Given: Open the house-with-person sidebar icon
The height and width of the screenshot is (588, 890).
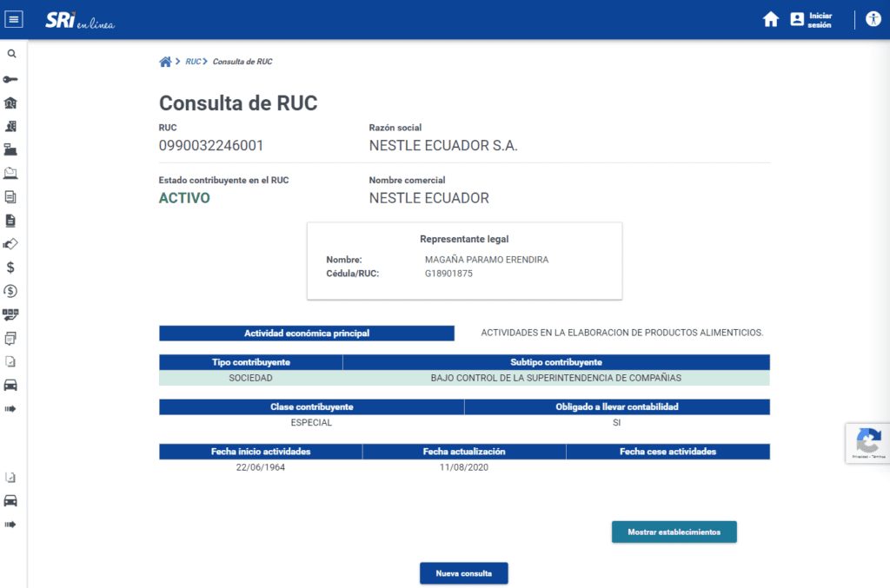Looking at the screenshot, I should (x=10, y=103).
